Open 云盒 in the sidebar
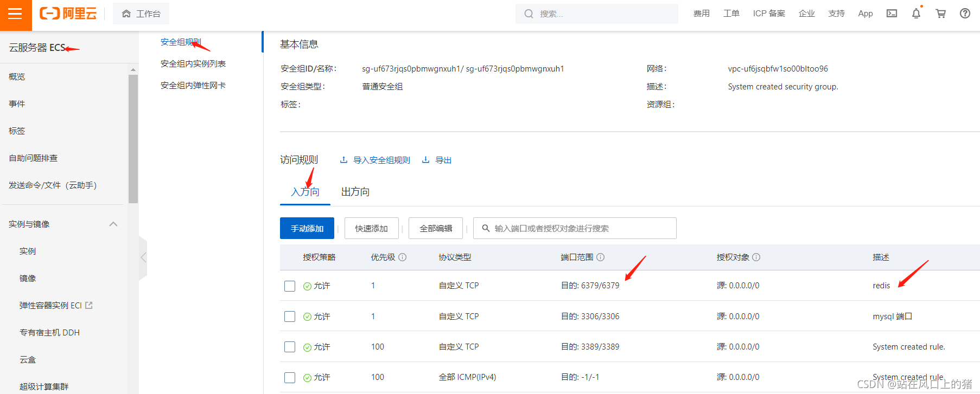Image resolution: width=980 pixels, height=394 pixels. [x=28, y=360]
